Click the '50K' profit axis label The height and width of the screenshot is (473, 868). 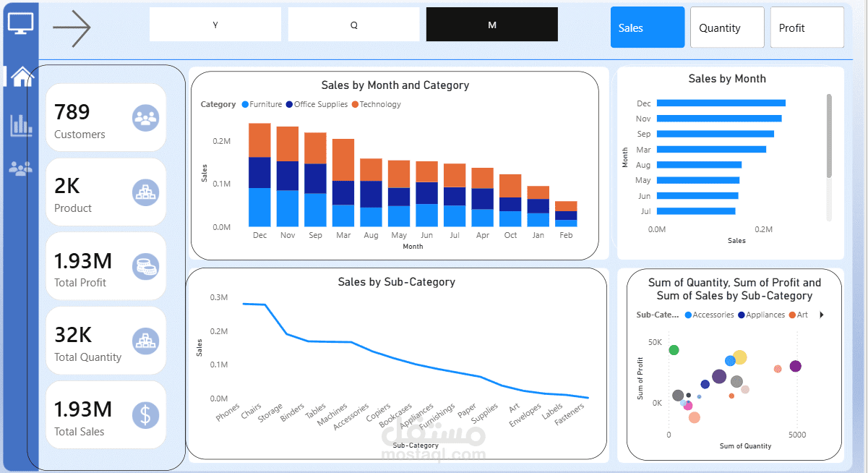[654, 341]
